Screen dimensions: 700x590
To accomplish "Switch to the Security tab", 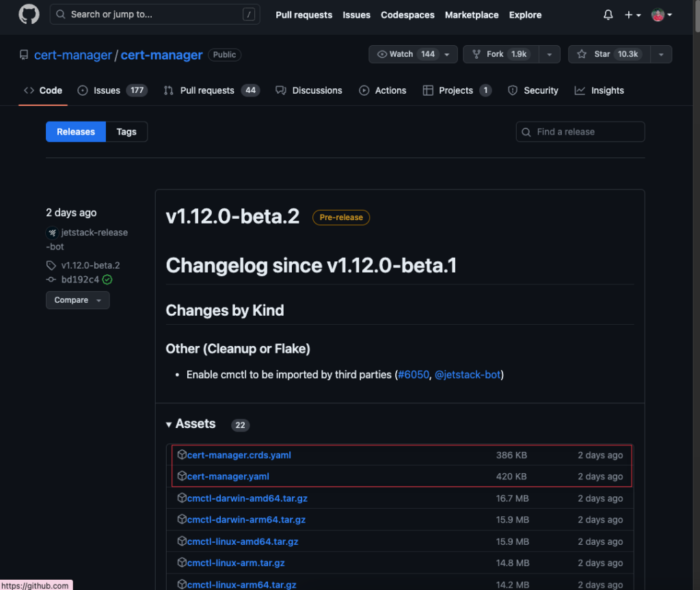I will point(533,90).
